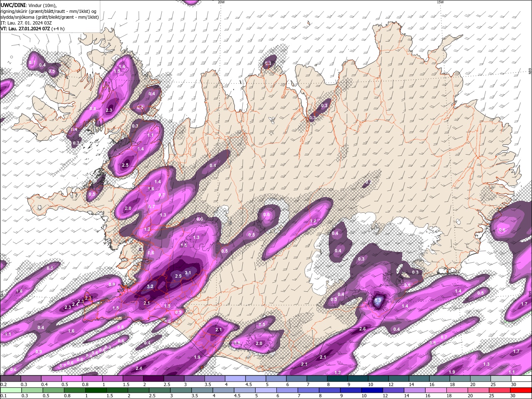Click the "VT: Lau. 27.01.2024 07Z (+4 h)" line
The height and width of the screenshot is (399, 532).
32,28
